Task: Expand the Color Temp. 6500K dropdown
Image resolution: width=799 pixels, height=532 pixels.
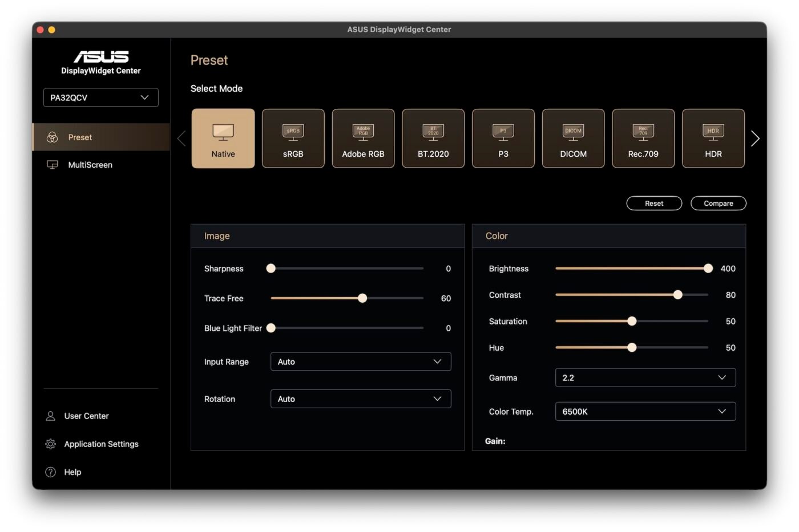Action: pyautogui.click(x=645, y=411)
